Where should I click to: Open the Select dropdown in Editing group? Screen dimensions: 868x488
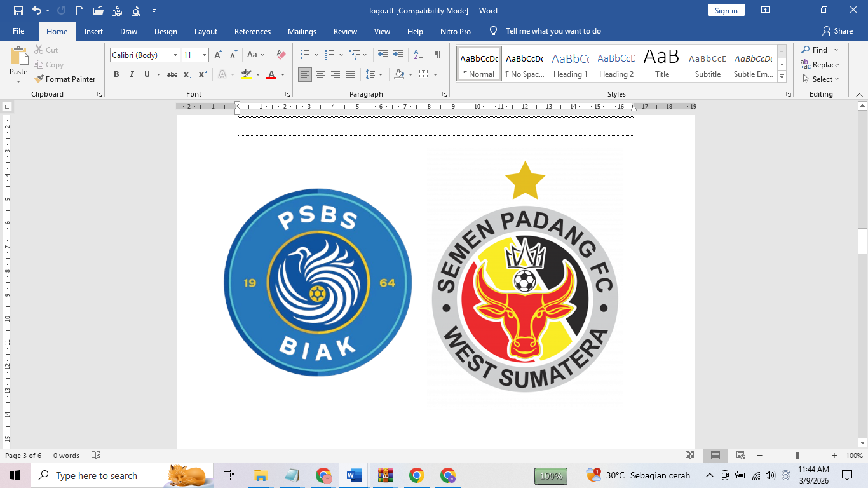pos(821,79)
